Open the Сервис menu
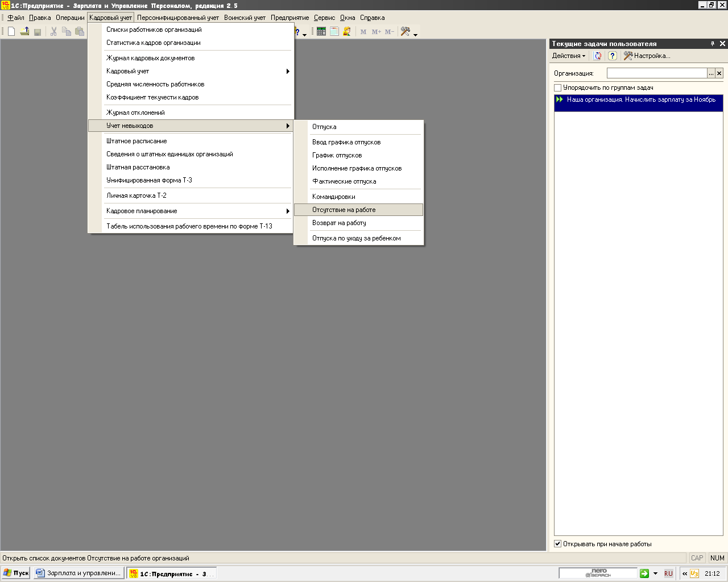This screenshot has width=728, height=582. click(x=324, y=18)
